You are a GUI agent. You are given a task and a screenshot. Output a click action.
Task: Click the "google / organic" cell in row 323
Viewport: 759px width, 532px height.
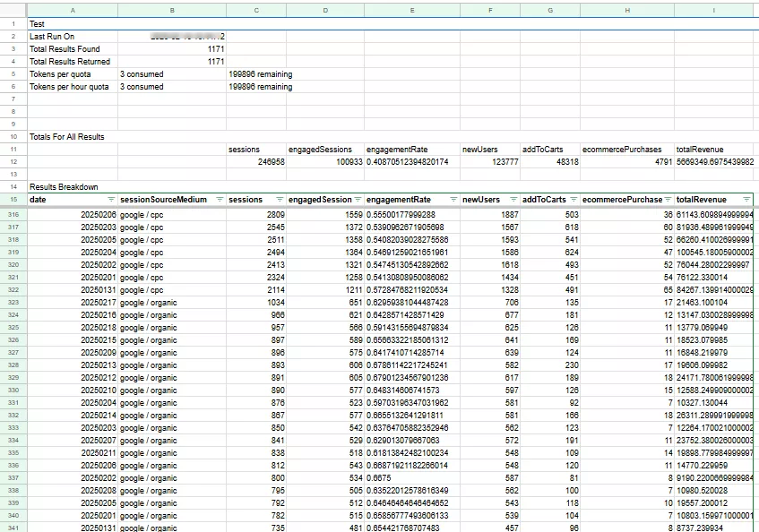[172, 303]
